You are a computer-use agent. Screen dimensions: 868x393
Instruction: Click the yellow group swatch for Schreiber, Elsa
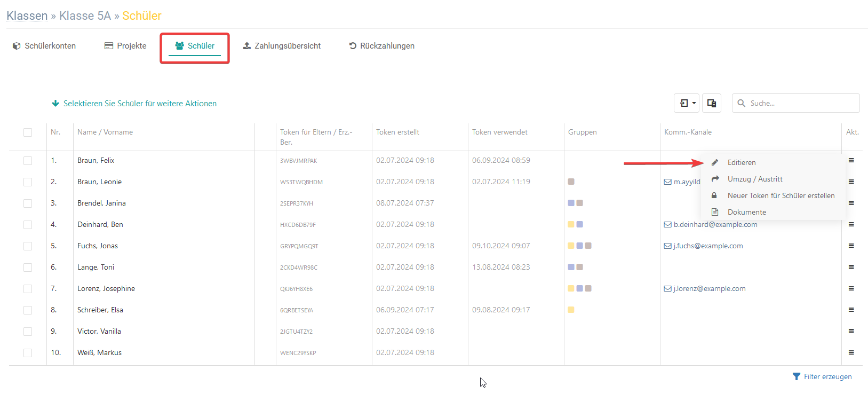(571, 310)
